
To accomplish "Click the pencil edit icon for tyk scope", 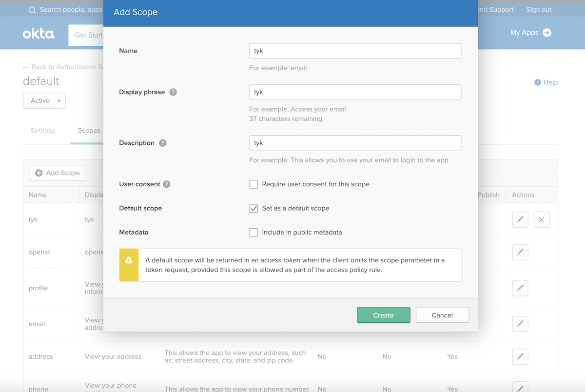I will 520,220.
